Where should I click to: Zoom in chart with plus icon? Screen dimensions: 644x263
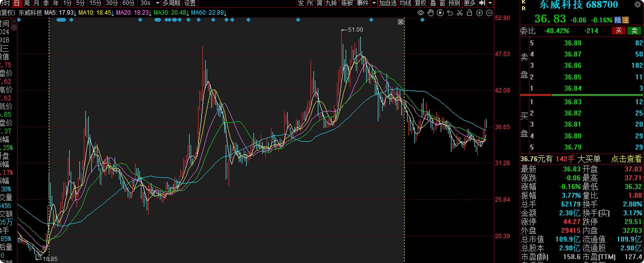tap(479, 13)
